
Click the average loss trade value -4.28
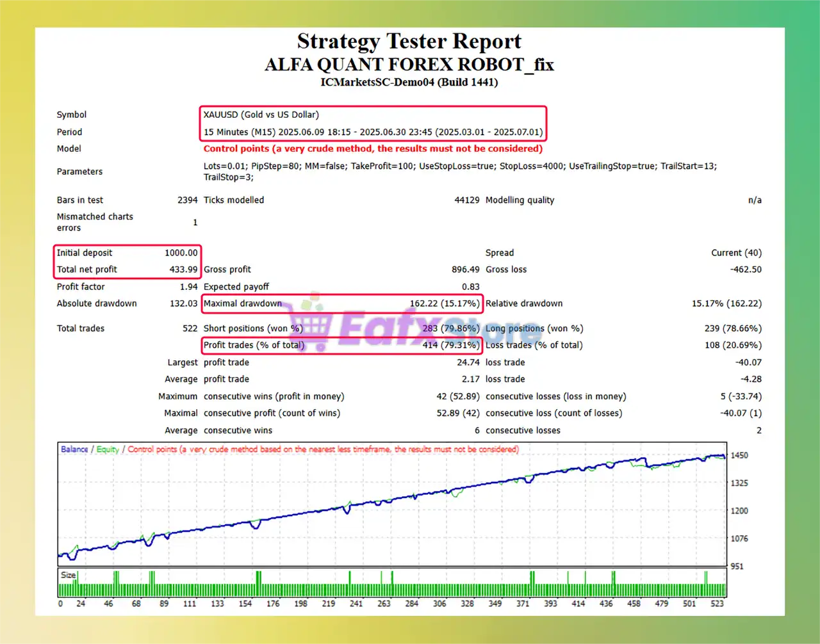(x=751, y=379)
